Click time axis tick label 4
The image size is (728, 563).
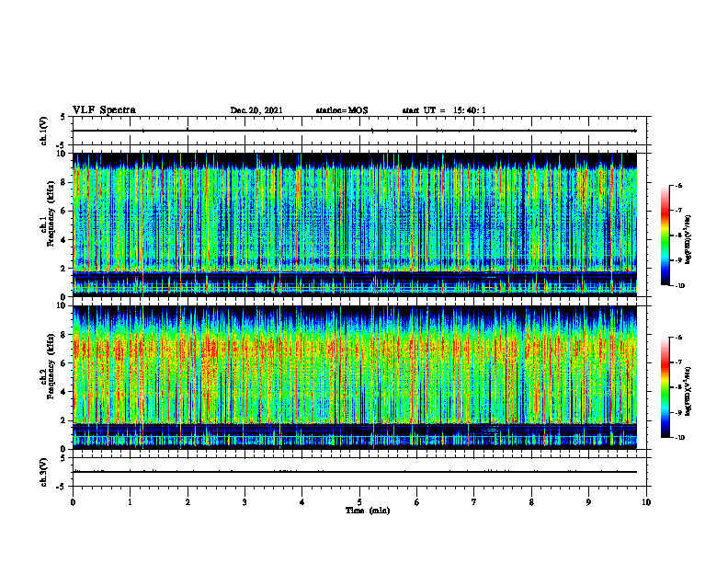pyautogui.click(x=302, y=502)
